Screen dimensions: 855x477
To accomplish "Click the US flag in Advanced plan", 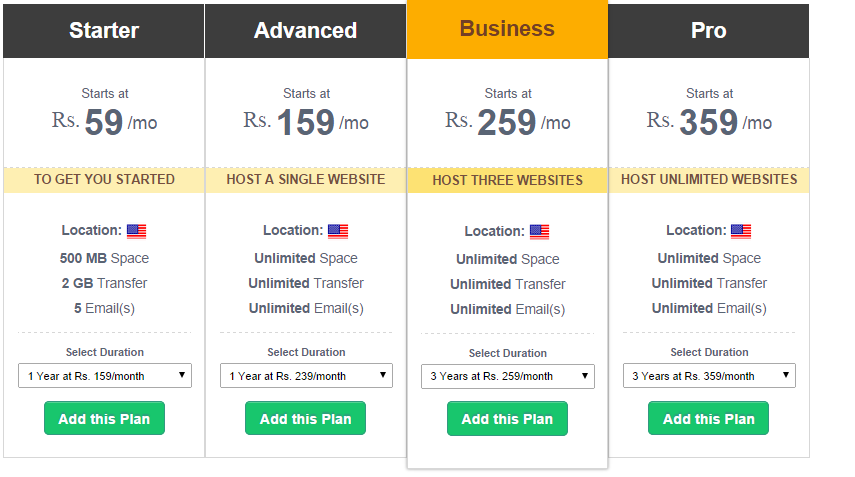I will coord(338,231).
